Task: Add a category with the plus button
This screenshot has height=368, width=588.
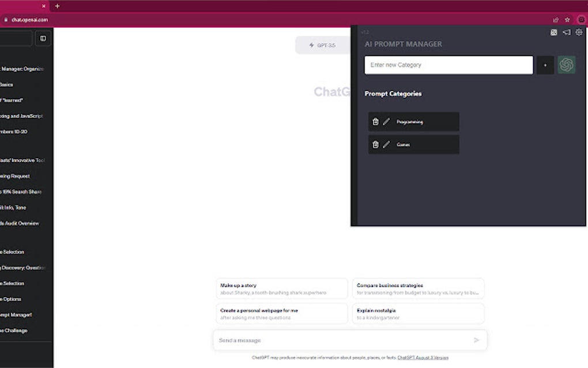Action: pyautogui.click(x=545, y=65)
